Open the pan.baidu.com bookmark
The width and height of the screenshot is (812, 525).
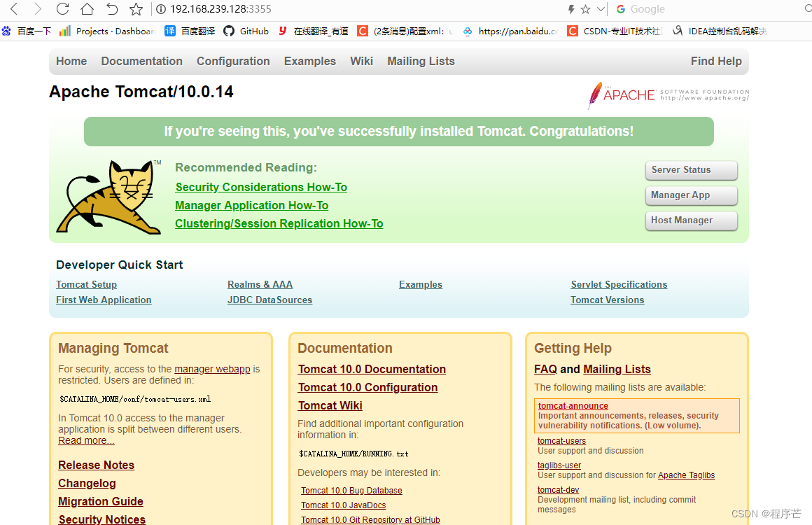click(510, 31)
